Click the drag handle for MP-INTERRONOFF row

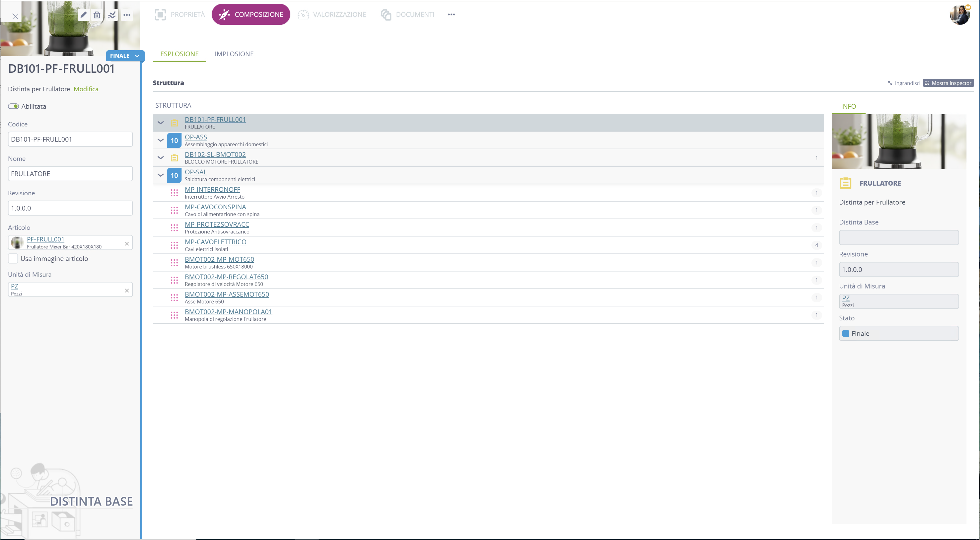click(174, 193)
